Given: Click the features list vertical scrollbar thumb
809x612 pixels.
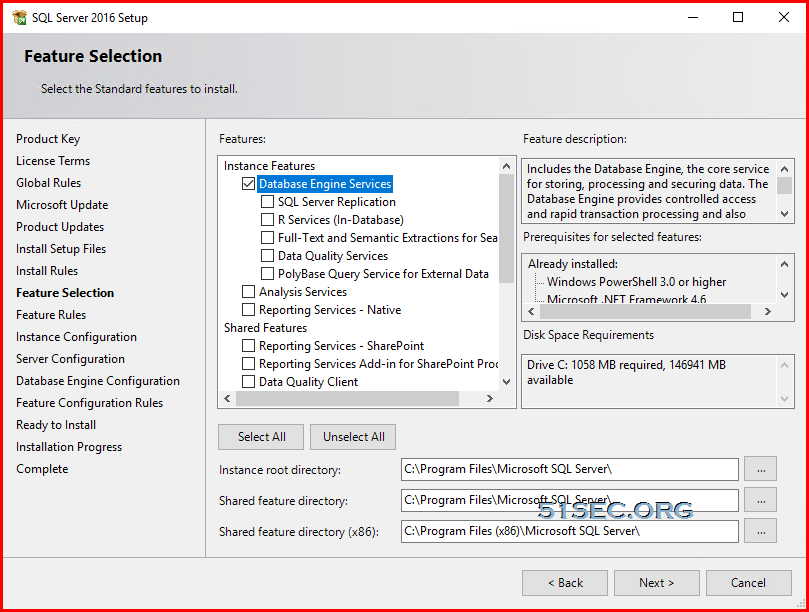Looking at the screenshot, I should (507, 229).
